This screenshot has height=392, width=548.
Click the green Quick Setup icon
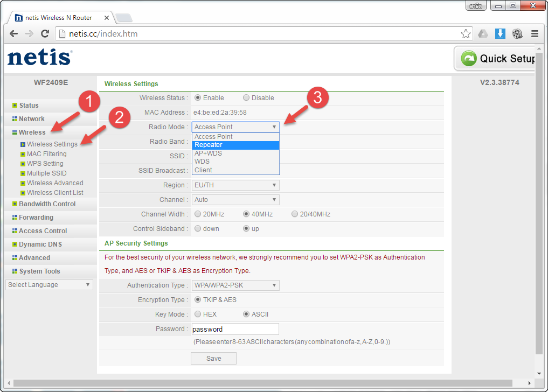click(x=469, y=58)
